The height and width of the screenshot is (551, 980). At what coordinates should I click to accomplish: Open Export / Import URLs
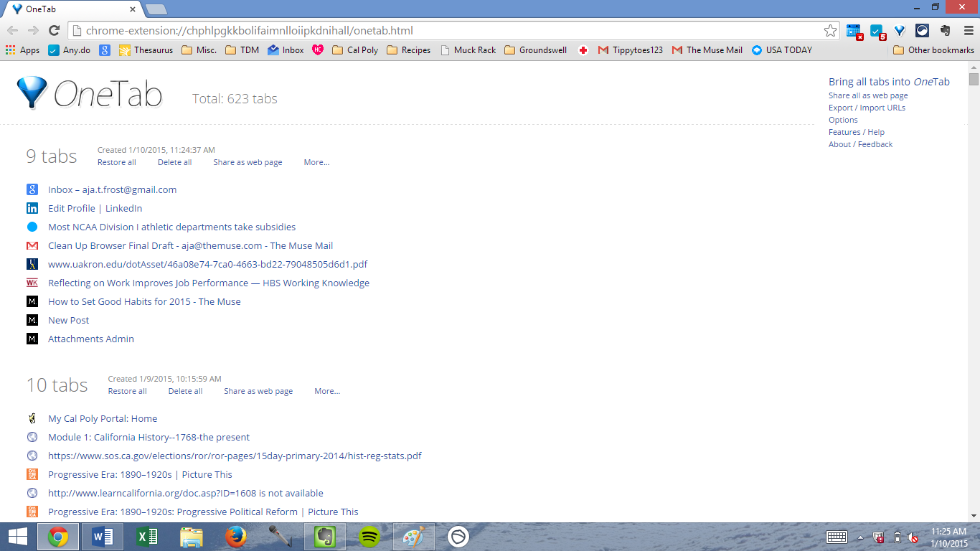point(867,108)
